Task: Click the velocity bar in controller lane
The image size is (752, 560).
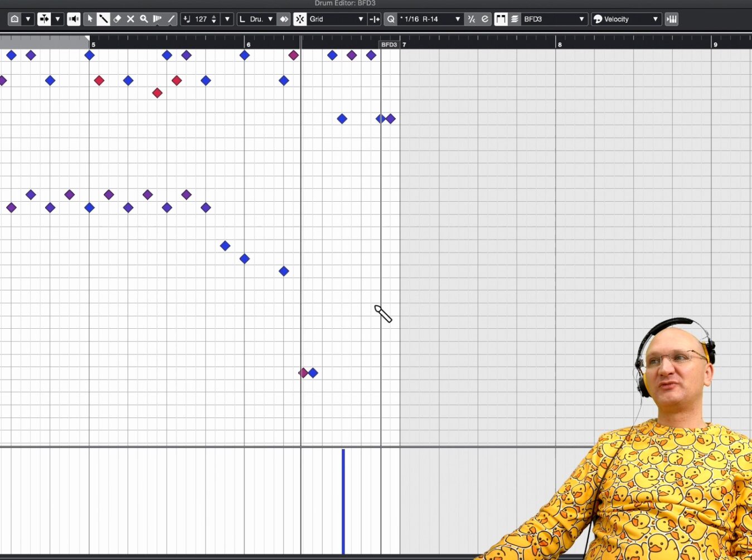Action: [x=343, y=501]
